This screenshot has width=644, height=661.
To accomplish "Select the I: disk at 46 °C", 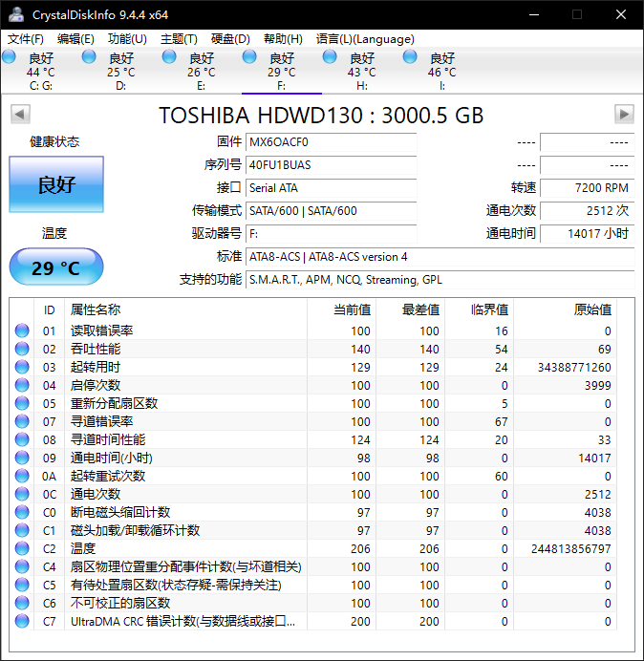I will (x=442, y=72).
